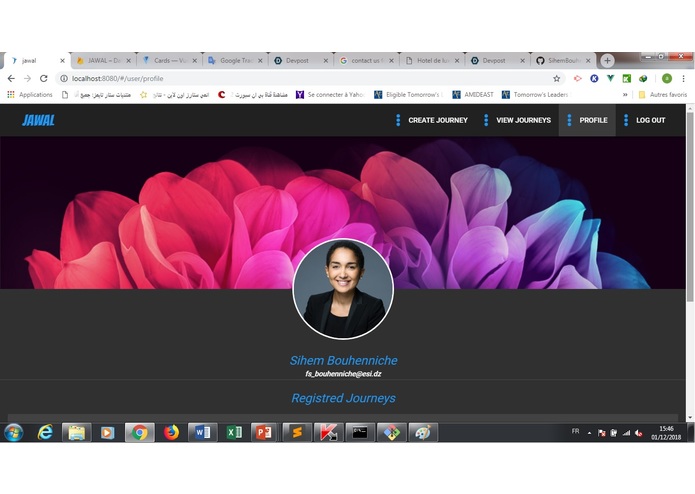Click the green Kaspersky K extension icon
The image size is (695, 494).
pyautogui.click(x=626, y=78)
